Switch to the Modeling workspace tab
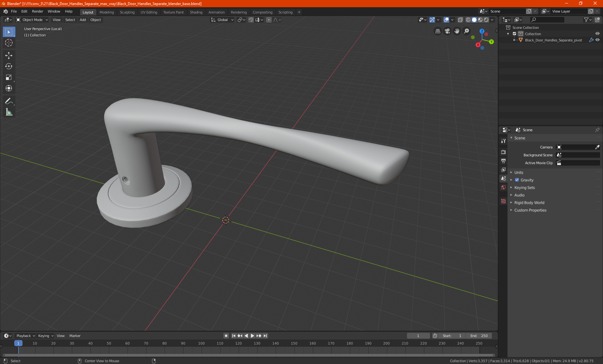Image resolution: width=603 pixels, height=364 pixels. click(x=106, y=12)
